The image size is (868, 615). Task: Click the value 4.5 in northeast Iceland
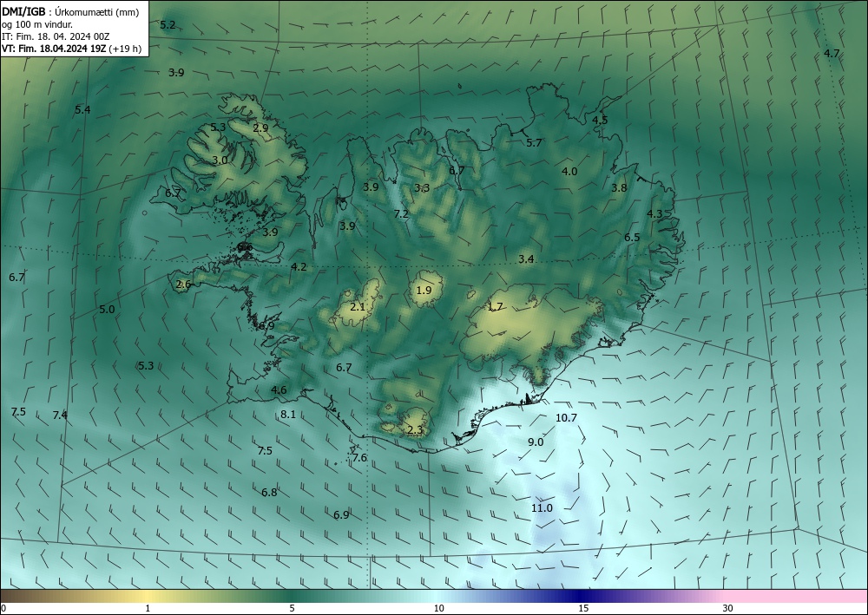600,120
